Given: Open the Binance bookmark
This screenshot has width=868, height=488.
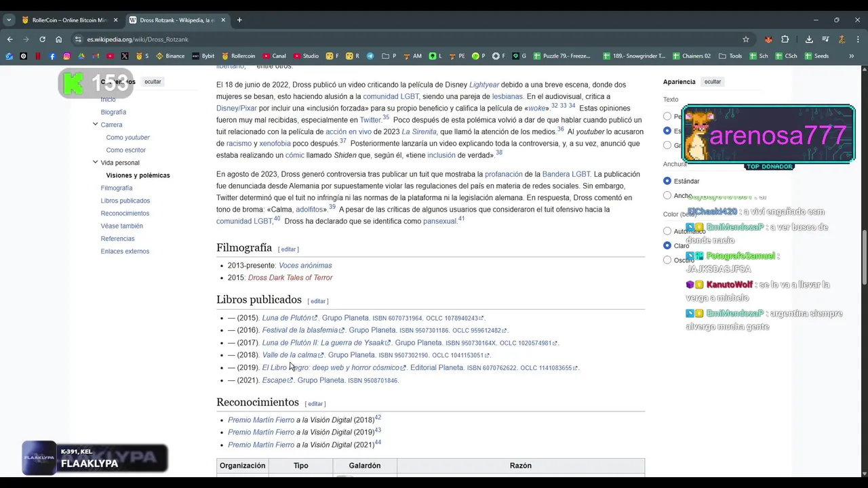Looking at the screenshot, I should click(170, 56).
